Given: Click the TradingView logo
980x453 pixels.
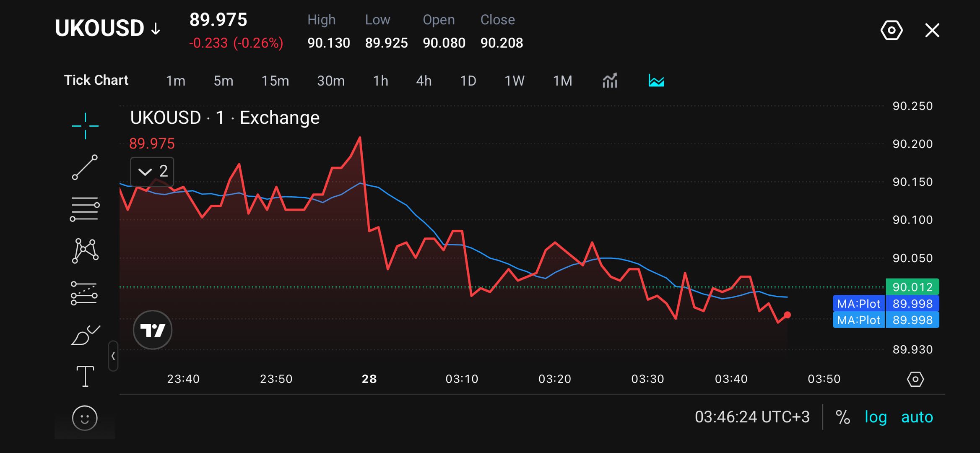Looking at the screenshot, I should coord(153,330).
